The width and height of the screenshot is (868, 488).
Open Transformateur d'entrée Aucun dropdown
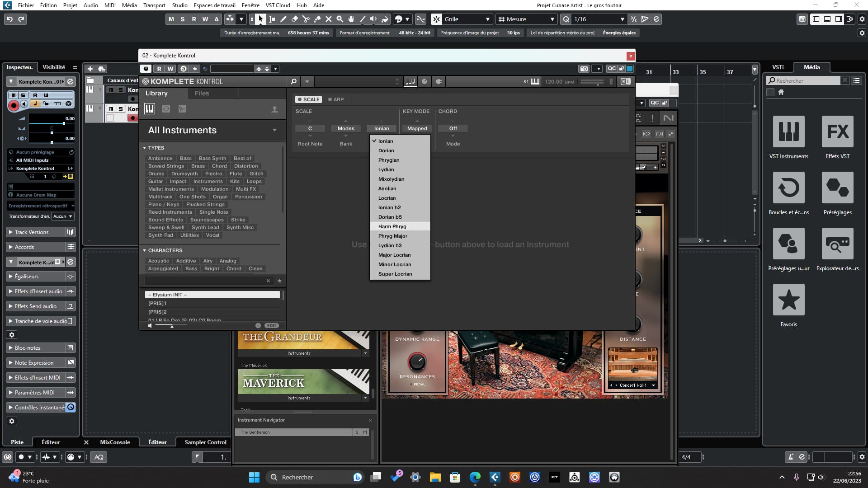tap(62, 216)
